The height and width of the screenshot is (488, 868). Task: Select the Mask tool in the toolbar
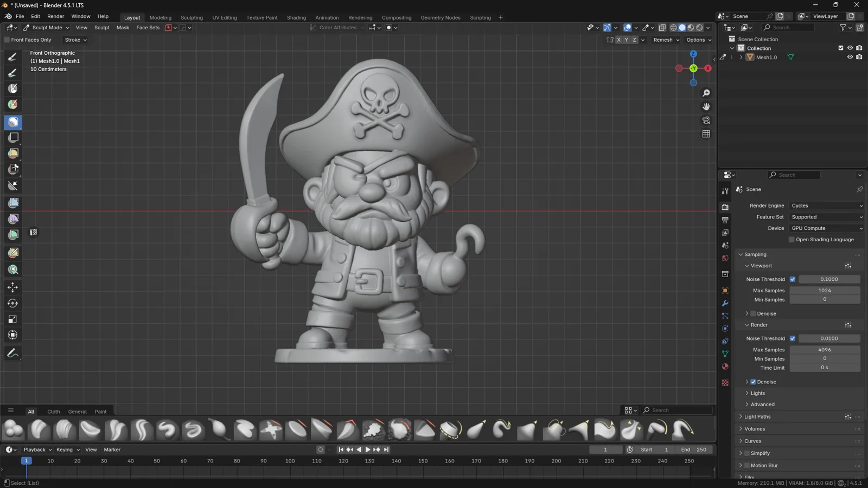[13, 88]
